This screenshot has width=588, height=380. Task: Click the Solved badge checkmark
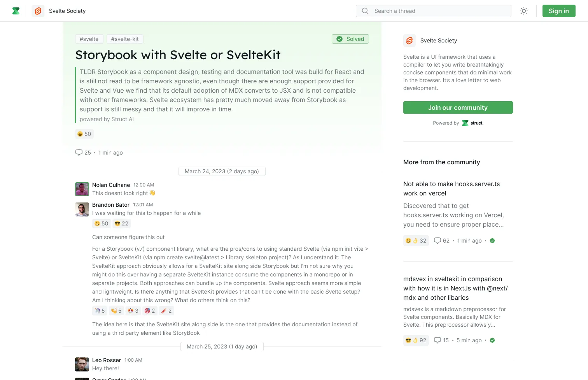pyautogui.click(x=339, y=39)
